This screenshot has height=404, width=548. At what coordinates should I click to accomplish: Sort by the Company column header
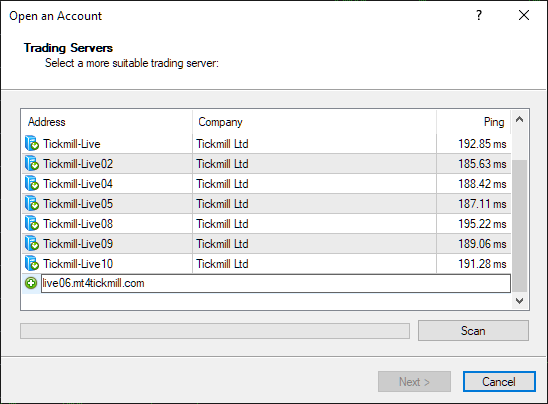(x=314, y=122)
